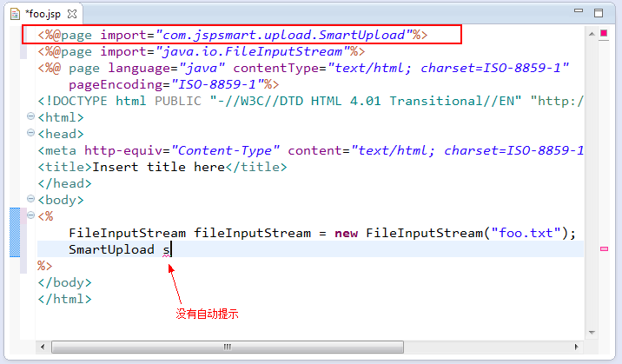Click the 'SmartUpload s' line
Viewport: 622px width, 364px height.
120,249
